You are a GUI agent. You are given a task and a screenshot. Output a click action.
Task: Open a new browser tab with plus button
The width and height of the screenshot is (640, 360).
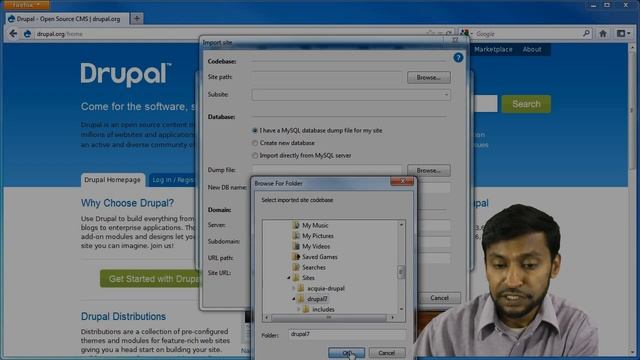click(136, 18)
